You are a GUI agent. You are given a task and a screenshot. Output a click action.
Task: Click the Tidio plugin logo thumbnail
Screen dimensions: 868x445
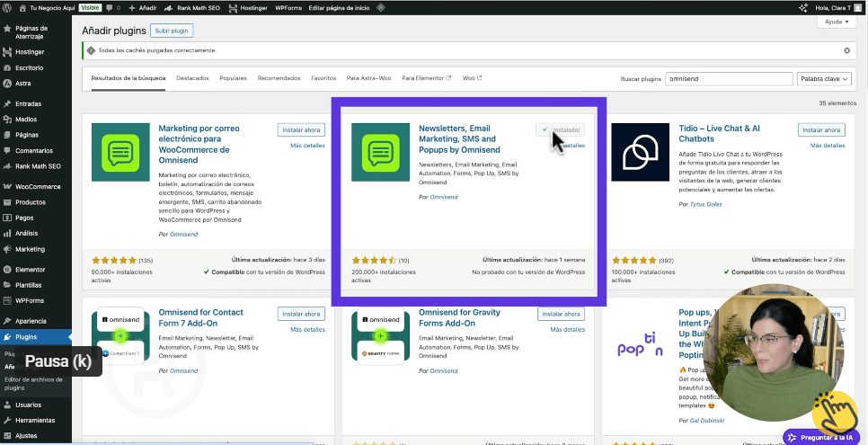(641, 152)
